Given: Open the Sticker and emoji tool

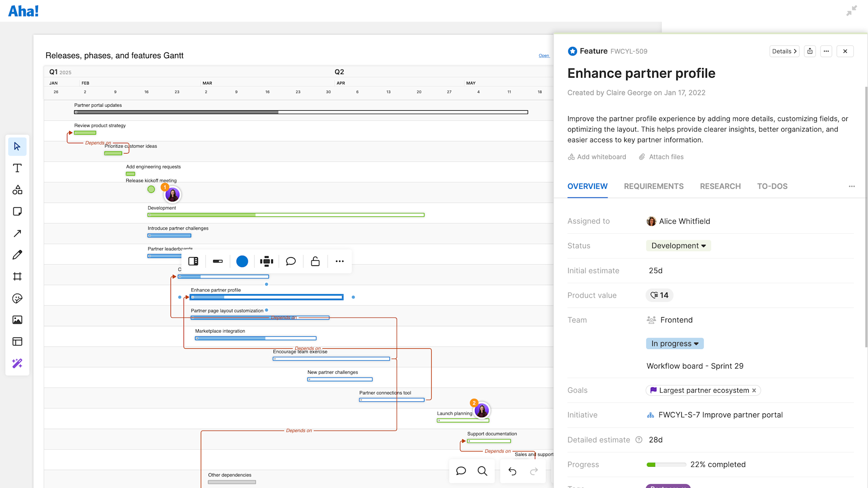Looking at the screenshot, I should [x=17, y=298].
